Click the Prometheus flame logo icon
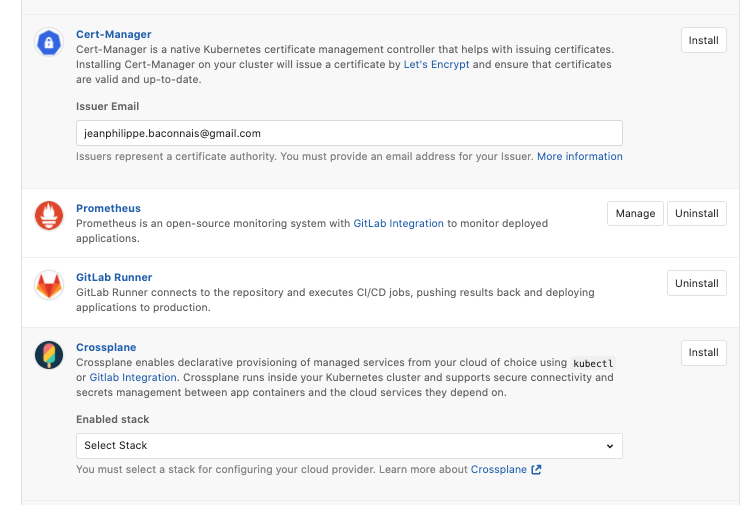The width and height of the screenshot is (754, 505). click(49, 215)
